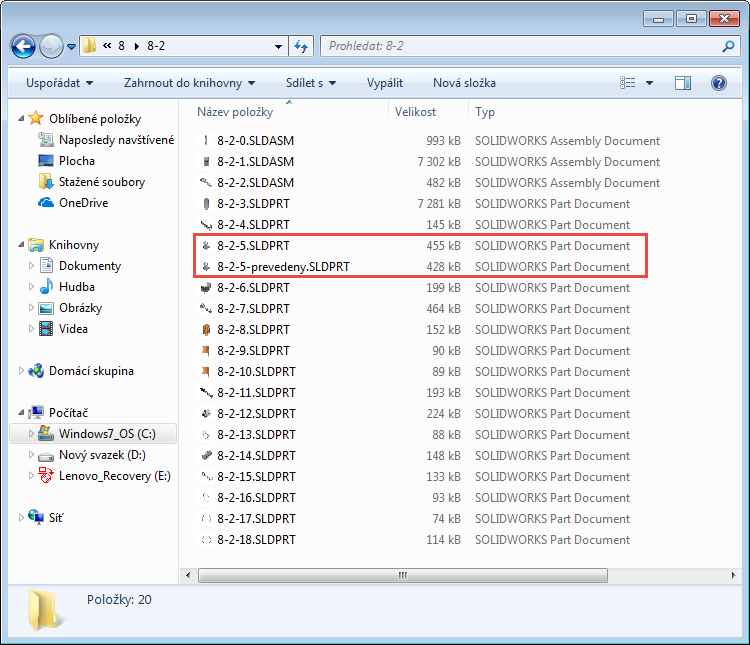The width and height of the screenshot is (750, 645).
Task: Open the Uspořádat menu
Action: point(59,83)
